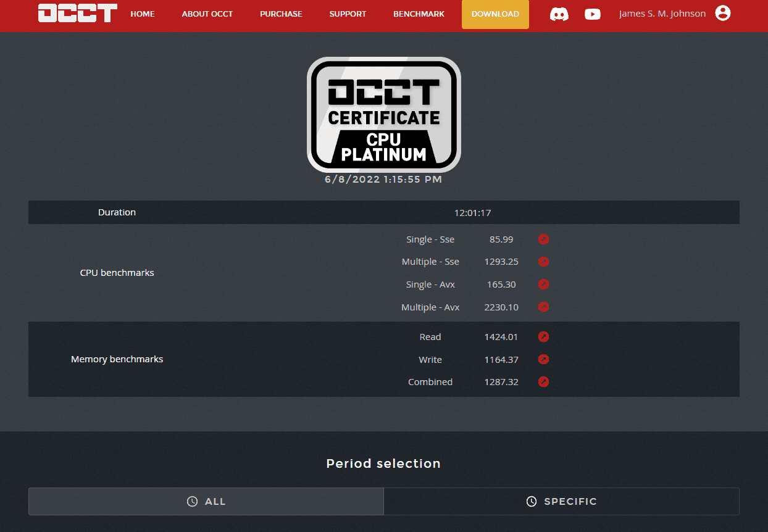Select the SPECIFIC period option
This screenshot has height=532, width=768.
coord(562,502)
